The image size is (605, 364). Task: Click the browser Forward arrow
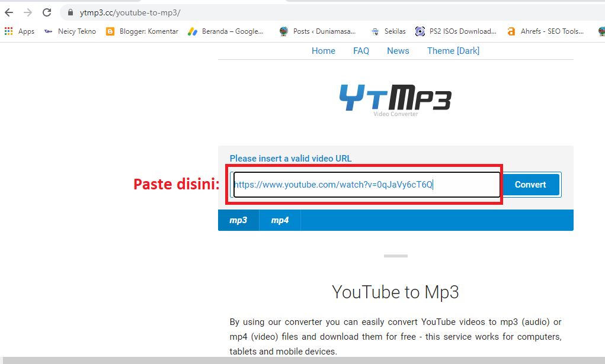[28, 12]
